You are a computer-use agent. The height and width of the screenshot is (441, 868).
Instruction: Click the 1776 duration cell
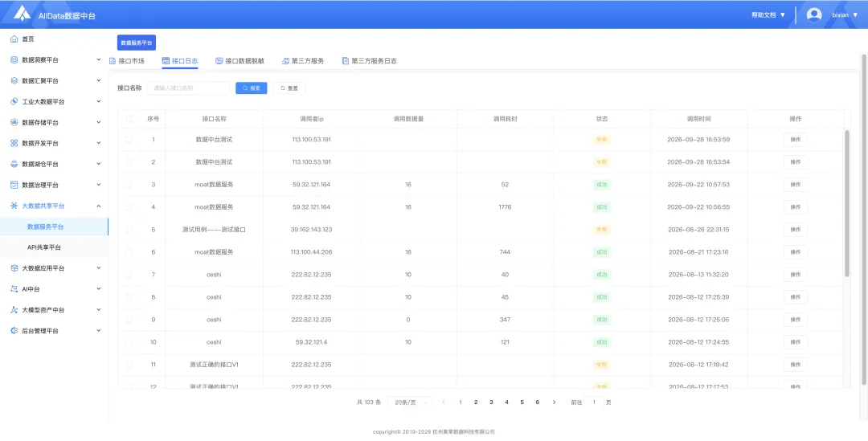coord(505,207)
